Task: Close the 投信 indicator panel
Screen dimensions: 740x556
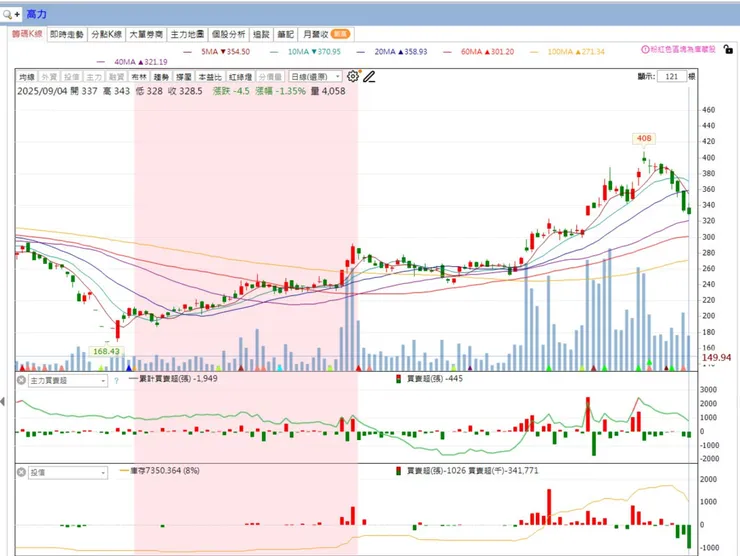Action: (x=21, y=472)
